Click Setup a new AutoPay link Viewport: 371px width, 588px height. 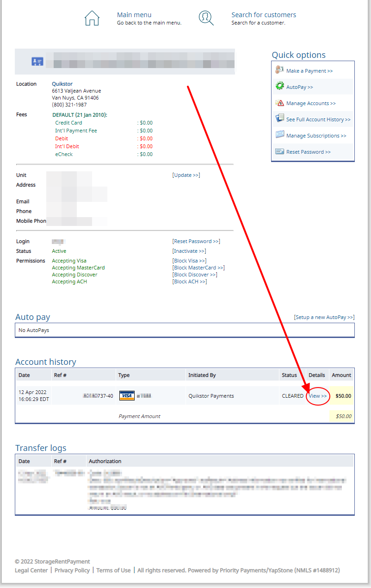(324, 317)
